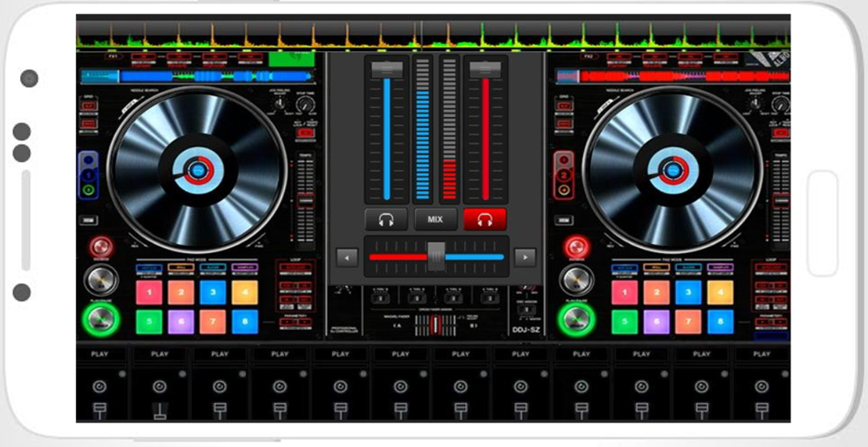Click the green box above left deck waveform
This screenshot has height=447, width=868.
pyautogui.click(x=291, y=59)
